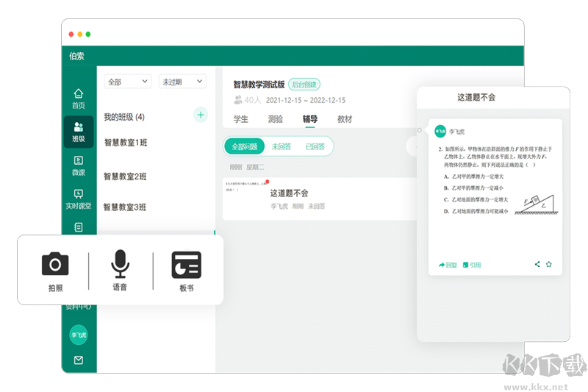This screenshot has height=392, width=588.
Task: Click the 后台创建 tag badge
Action: pos(304,85)
